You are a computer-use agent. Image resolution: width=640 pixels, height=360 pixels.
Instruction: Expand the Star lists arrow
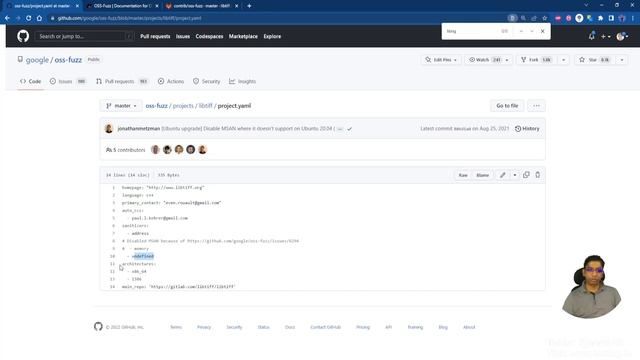[622, 60]
